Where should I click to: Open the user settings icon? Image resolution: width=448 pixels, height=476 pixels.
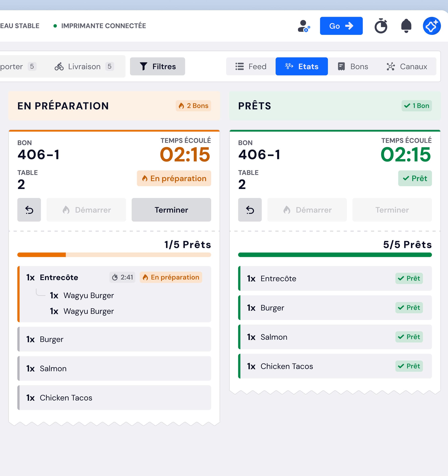pos(304,26)
